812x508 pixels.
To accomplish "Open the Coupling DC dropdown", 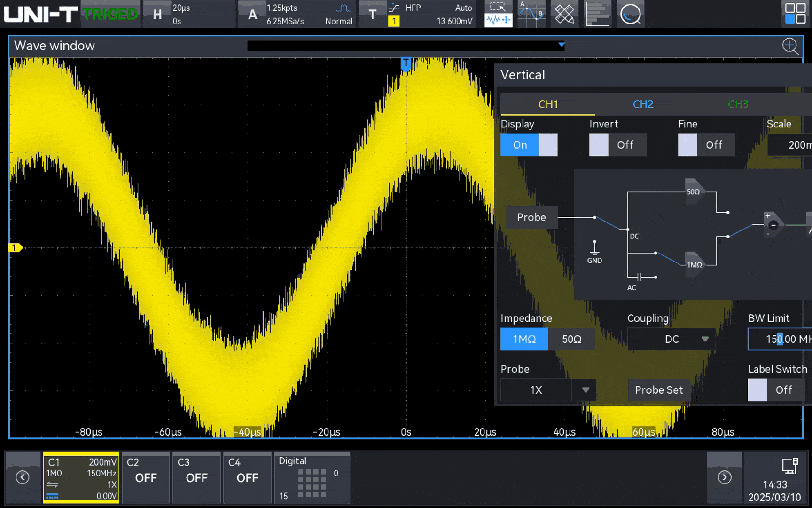I will (x=671, y=339).
